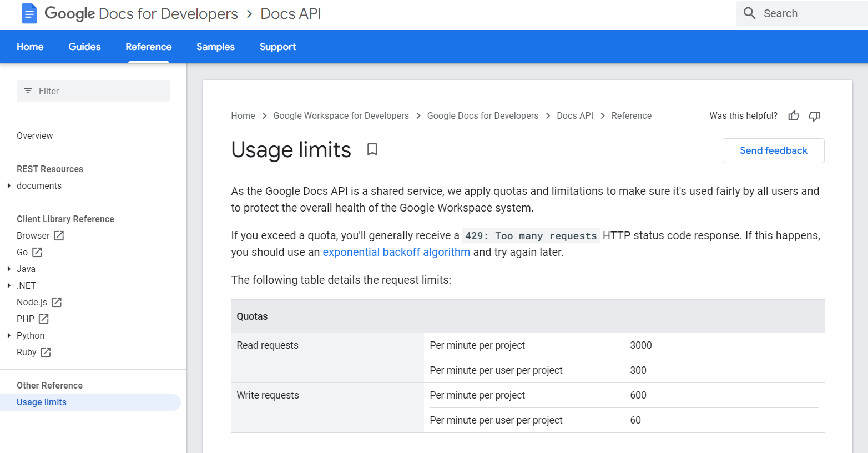Viewport: 868px width, 453px height.
Task: Click the filter lines icon
Action: click(x=28, y=90)
